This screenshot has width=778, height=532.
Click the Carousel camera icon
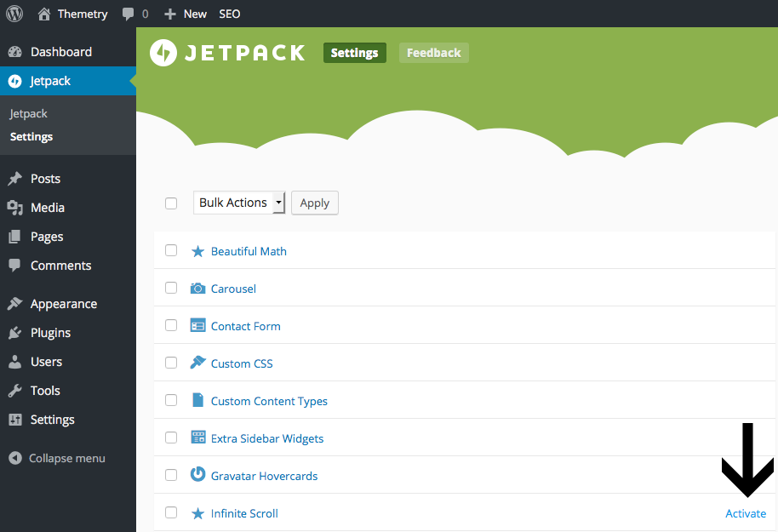tap(197, 288)
